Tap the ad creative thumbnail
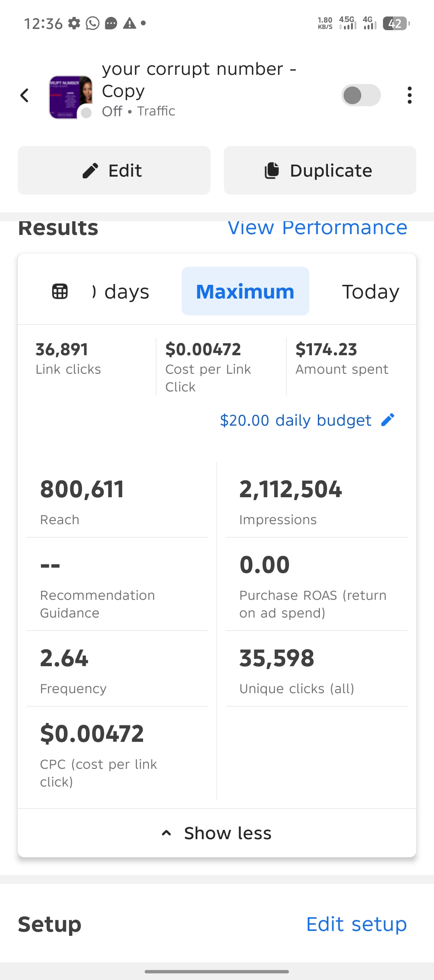Viewport: 434px width, 980px height. coord(71,97)
